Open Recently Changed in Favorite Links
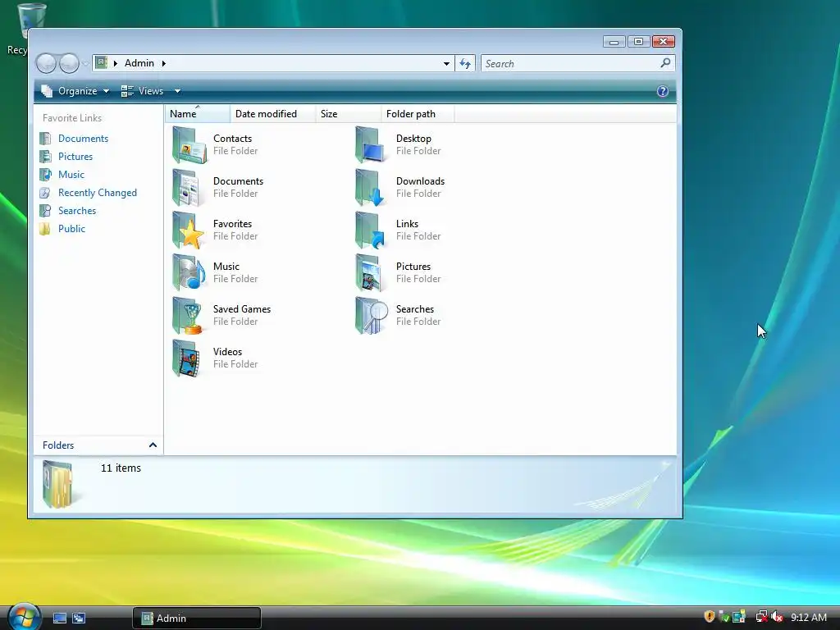840x630 pixels. tap(97, 193)
